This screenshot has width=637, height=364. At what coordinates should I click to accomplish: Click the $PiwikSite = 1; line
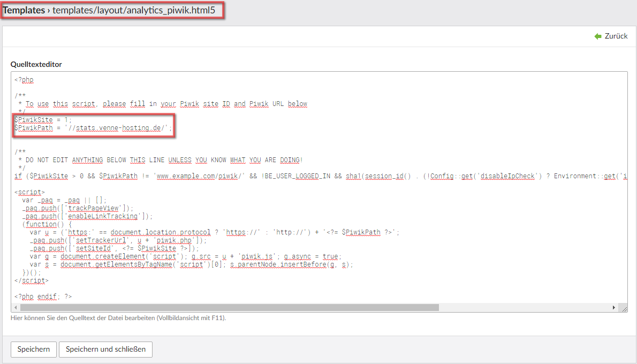tap(43, 120)
